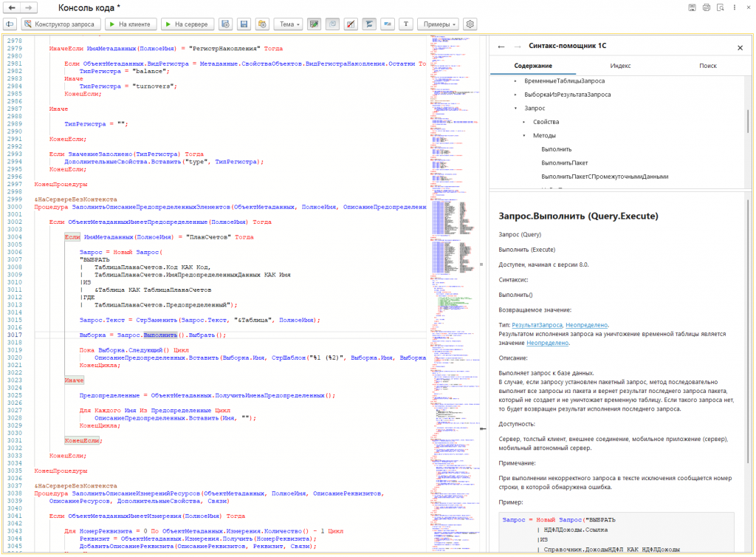The image size is (756, 557).
Task: Click the disk-with-gear icon after На сервере
Action: click(225, 24)
